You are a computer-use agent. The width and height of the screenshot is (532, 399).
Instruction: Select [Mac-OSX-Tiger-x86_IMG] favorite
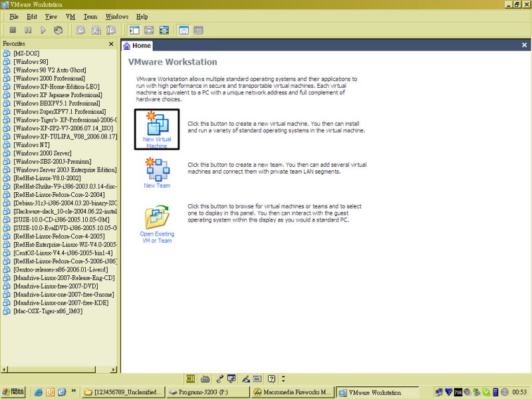click(x=48, y=311)
